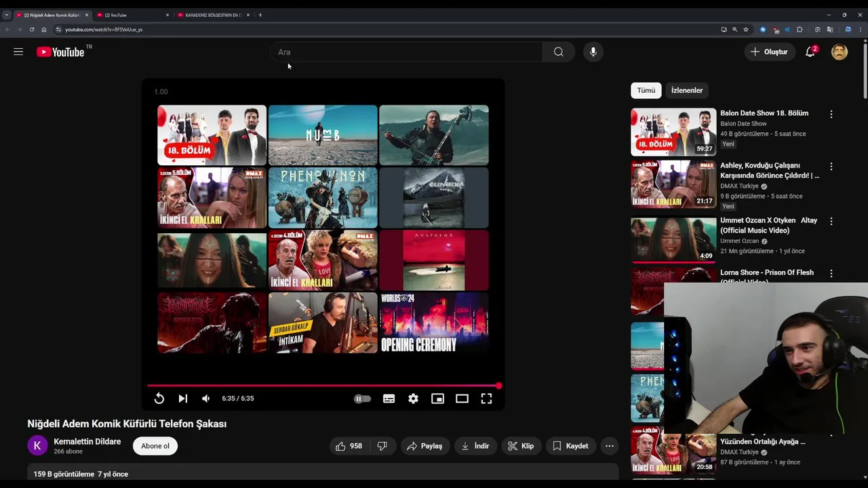Open the extensions puzzle icon

(x=800, y=29)
